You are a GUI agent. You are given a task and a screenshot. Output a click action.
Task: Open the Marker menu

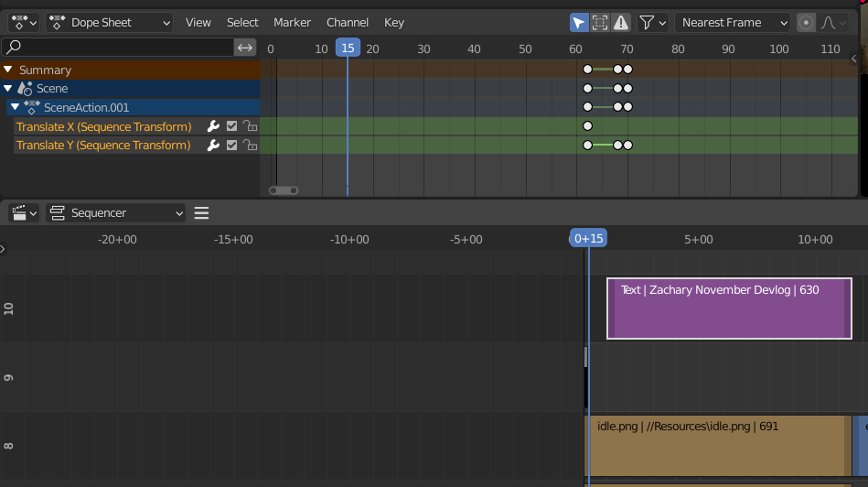pyautogui.click(x=292, y=23)
